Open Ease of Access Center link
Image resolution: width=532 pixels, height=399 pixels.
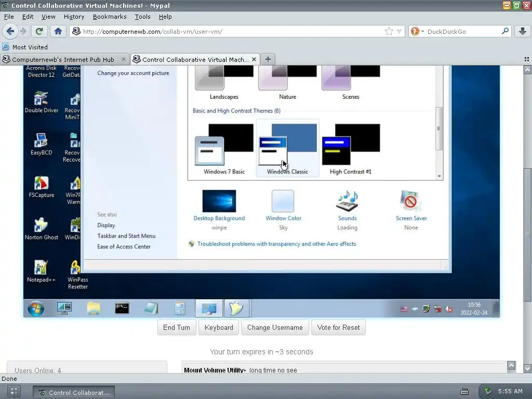(x=124, y=247)
